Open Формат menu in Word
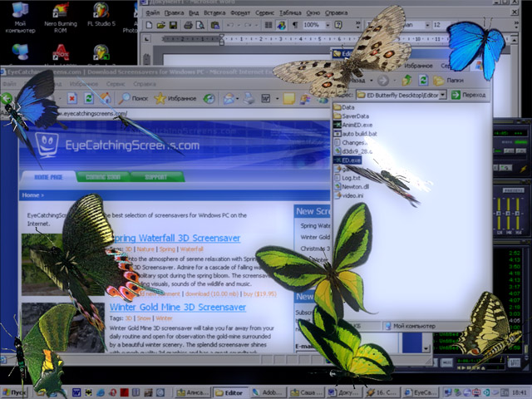This screenshot has height=399, width=532. (240, 13)
